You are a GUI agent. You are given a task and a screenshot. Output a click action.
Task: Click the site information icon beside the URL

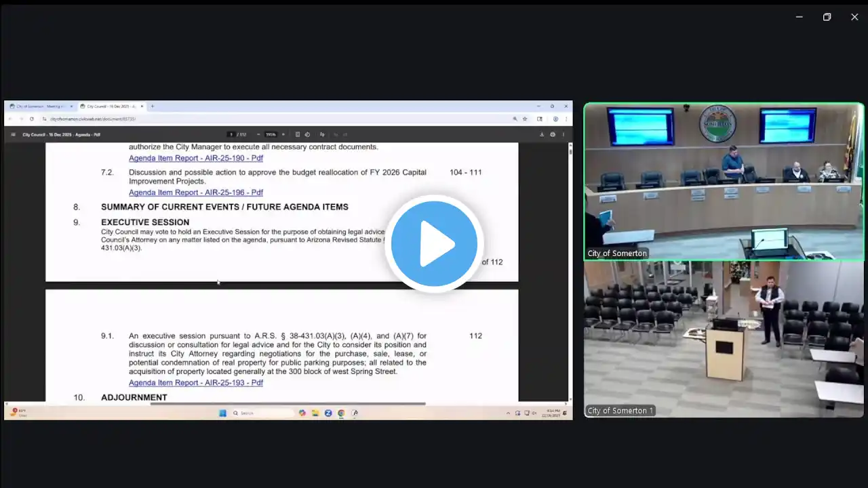pyautogui.click(x=45, y=119)
